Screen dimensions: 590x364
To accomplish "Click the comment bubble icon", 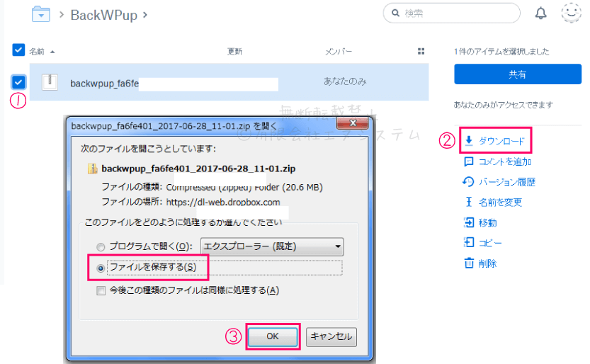I will [469, 161].
